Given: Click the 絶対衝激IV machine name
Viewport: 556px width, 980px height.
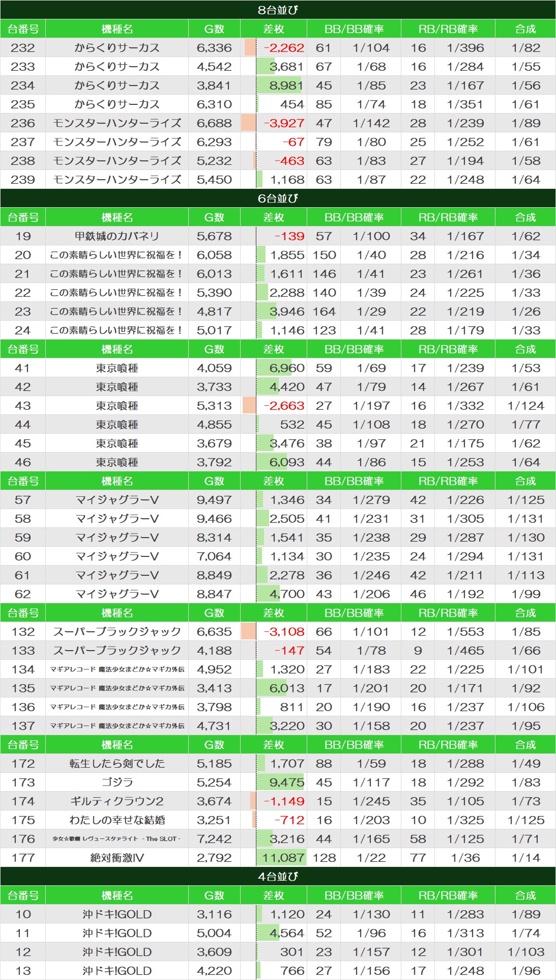Looking at the screenshot, I should (x=117, y=858).
